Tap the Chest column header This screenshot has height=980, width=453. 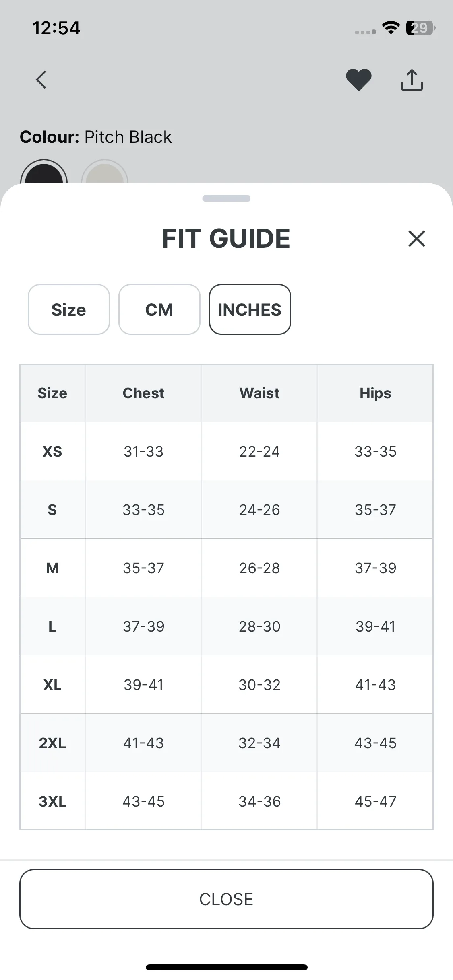click(143, 393)
